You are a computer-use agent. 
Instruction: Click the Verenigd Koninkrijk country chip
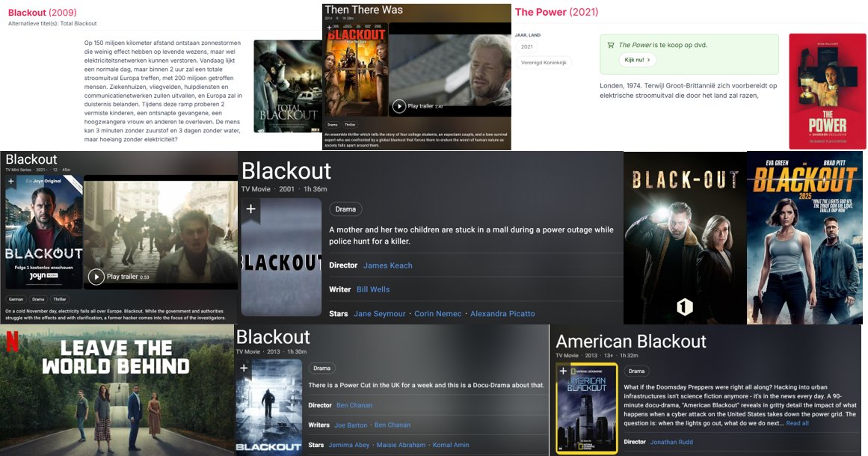[x=544, y=63]
